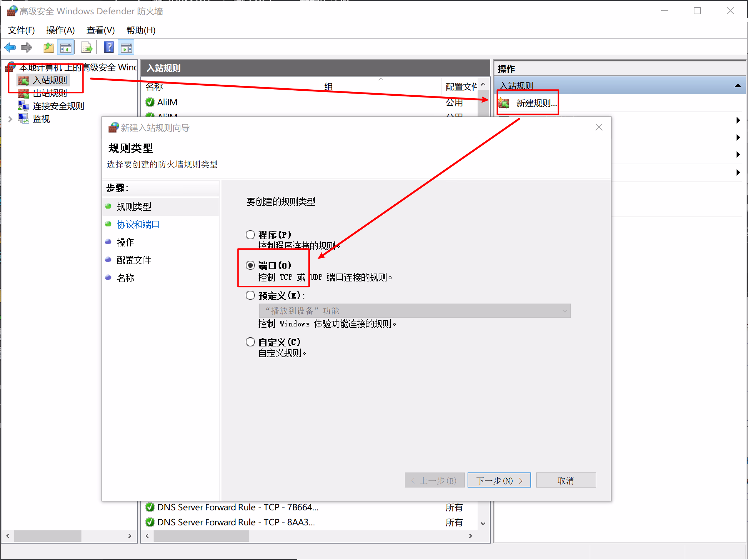Select the 自定义(C) radio button

(250, 342)
